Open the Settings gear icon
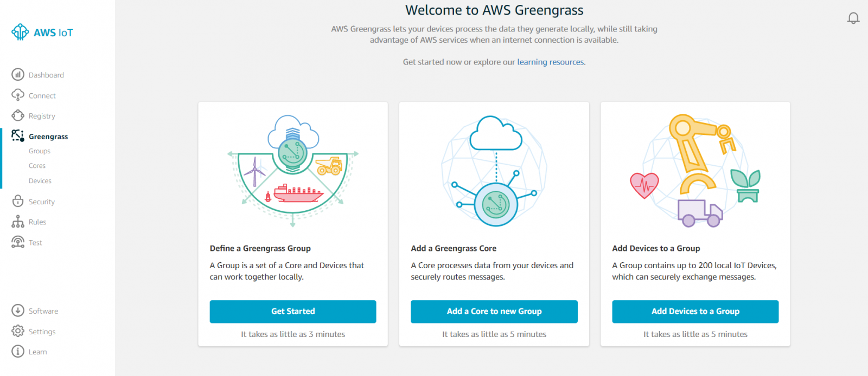This screenshot has height=376, width=868. click(18, 331)
